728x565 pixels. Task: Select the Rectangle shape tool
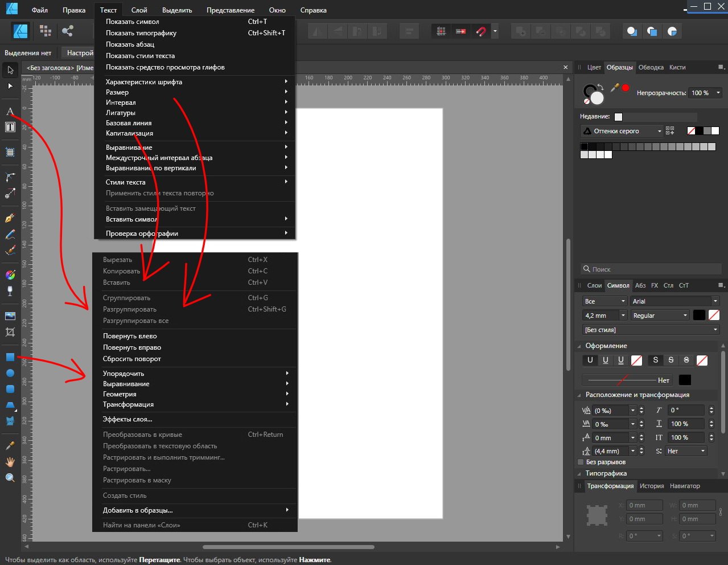pyautogui.click(x=10, y=357)
